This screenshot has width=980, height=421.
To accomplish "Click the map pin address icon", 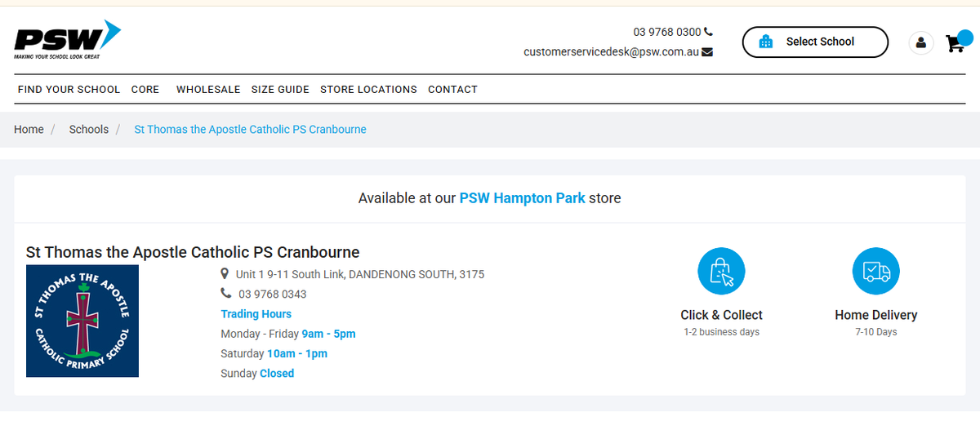I will 225,274.
